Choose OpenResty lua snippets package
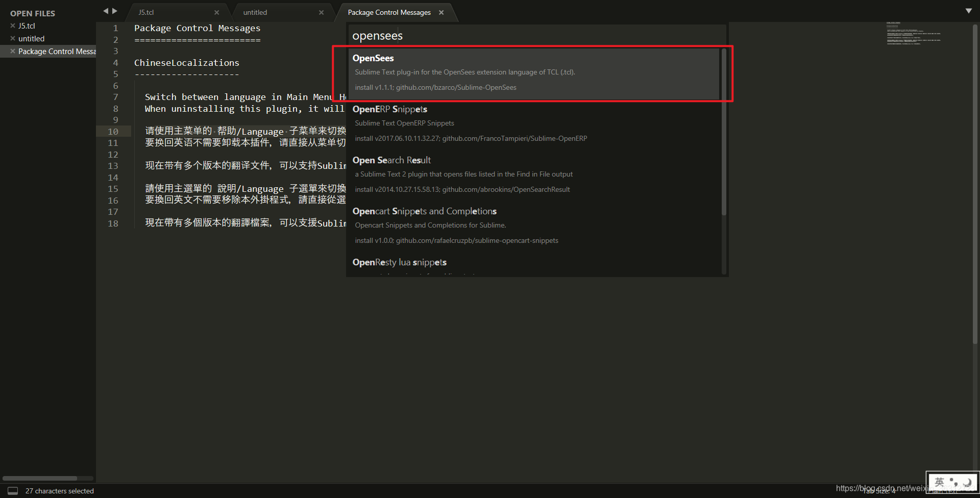The width and height of the screenshot is (980, 498). 534,264
